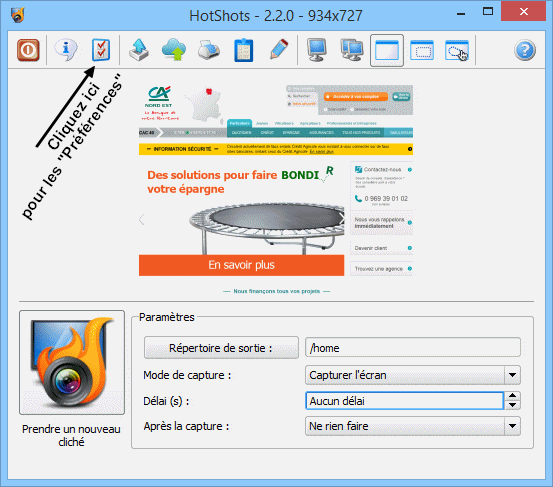Click the 'Mode de capture :' label

tap(187, 375)
